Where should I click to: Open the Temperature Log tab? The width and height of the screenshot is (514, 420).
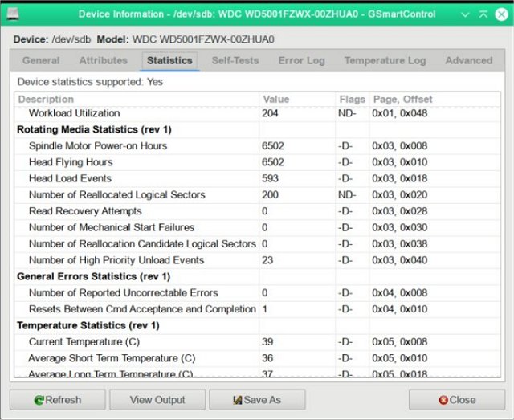pos(385,60)
